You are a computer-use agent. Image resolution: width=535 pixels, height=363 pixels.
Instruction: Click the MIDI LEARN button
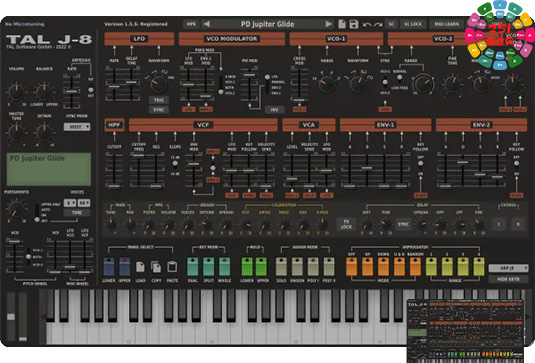pos(447,24)
